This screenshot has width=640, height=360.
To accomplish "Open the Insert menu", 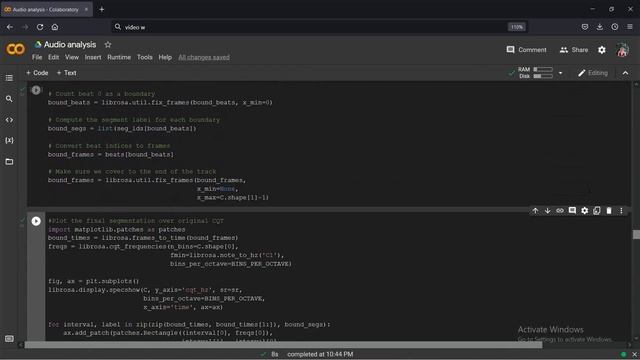I will point(93,57).
